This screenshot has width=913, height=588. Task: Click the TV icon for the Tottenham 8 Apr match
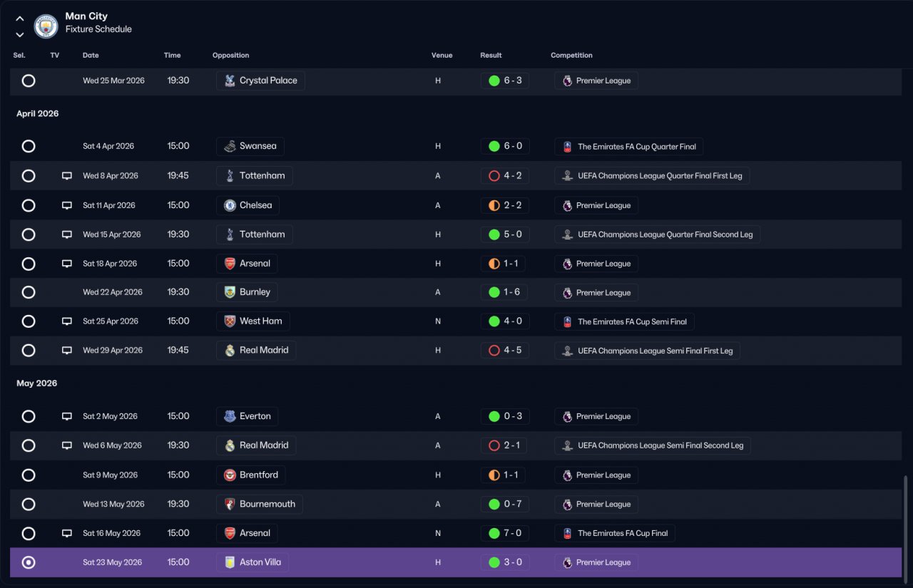click(x=67, y=176)
